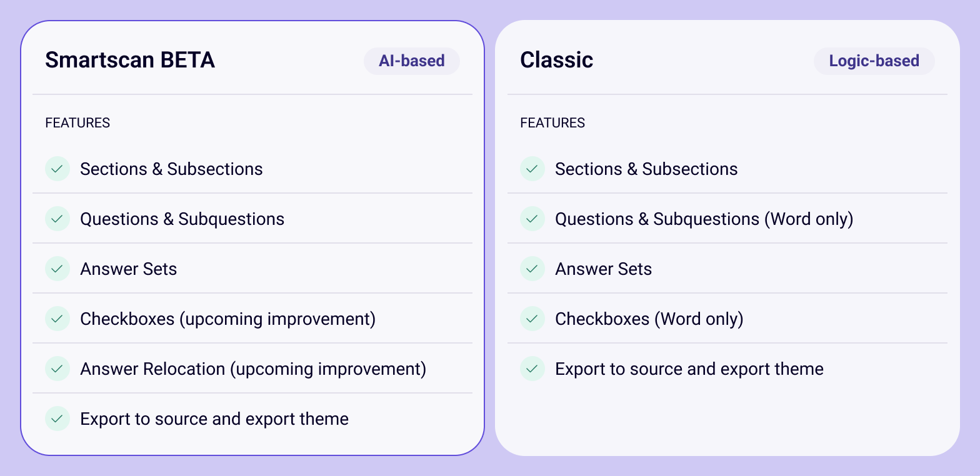The width and height of the screenshot is (980, 476).
Task: Click checkmark next to Checkboxes (upcoming improvement)
Action: 57,319
